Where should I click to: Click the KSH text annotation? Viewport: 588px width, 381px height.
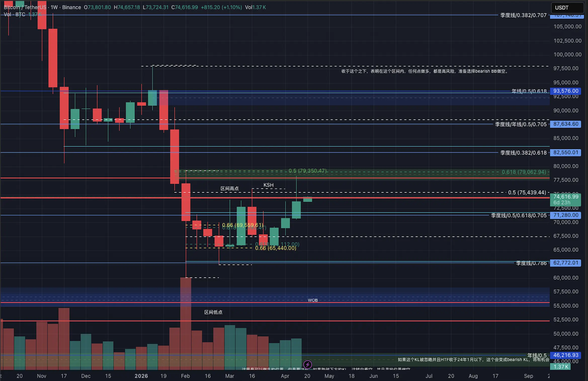point(268,185)
